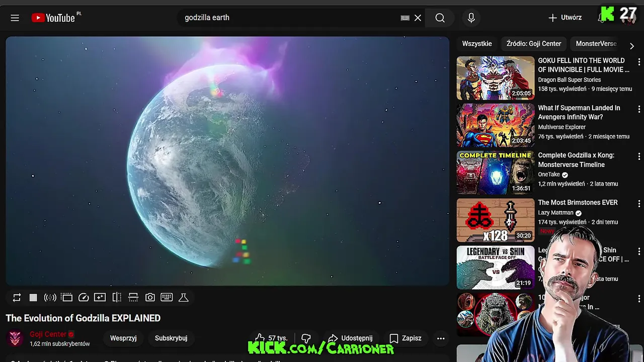Image resolution: width=644 pixels, height=362 pixels.
Task: Toggle the loop video icon
Action: [17, 298]
